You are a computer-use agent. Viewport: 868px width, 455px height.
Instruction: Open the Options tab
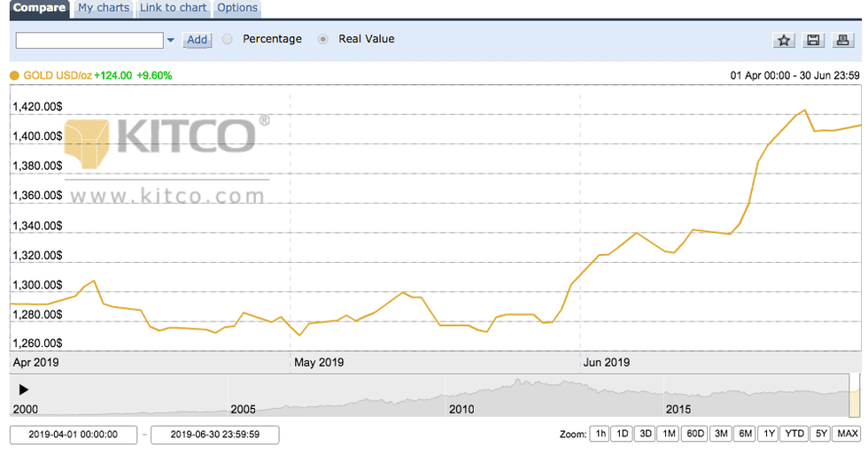[x=237, y=8]
